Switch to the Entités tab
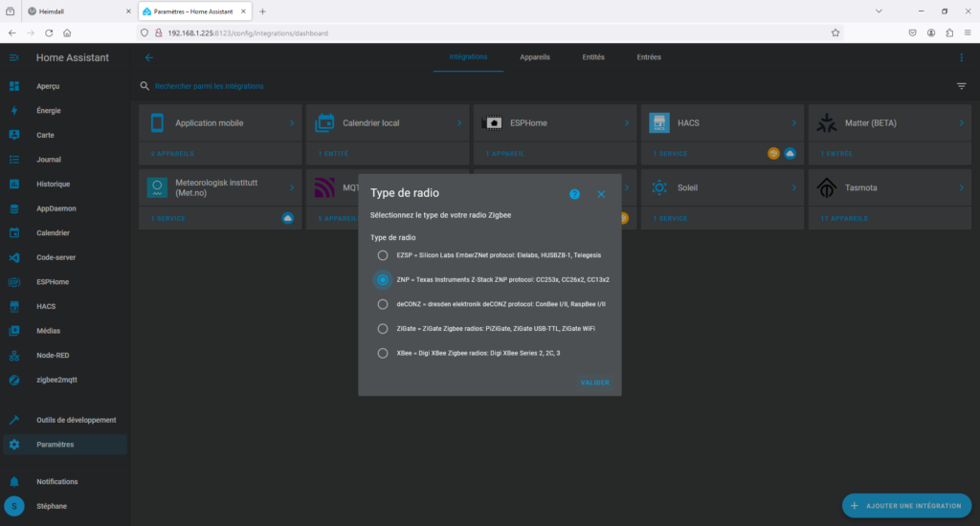 pos(593,56)
